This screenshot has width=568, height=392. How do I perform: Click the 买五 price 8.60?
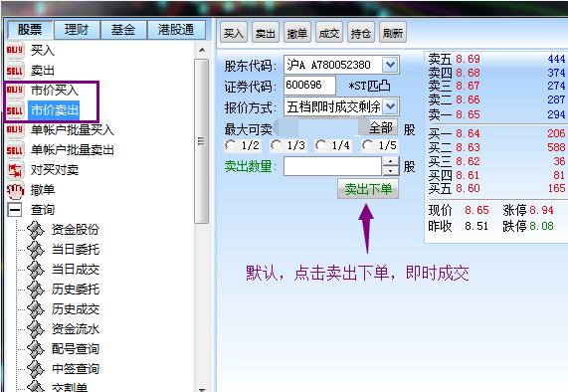click(468, 189)
